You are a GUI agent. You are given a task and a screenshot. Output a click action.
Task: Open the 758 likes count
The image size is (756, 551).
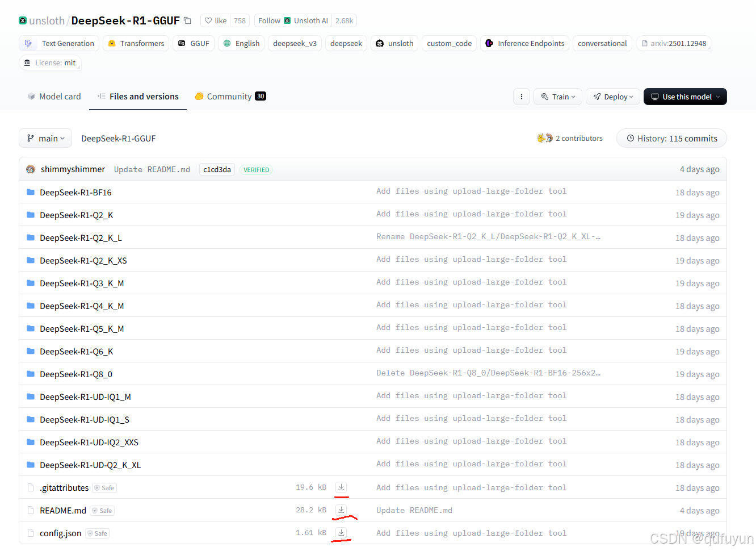click(240, 21)
